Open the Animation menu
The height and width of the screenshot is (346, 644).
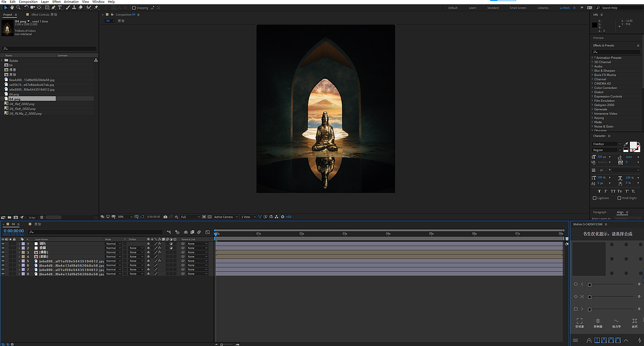tap(71, 2)
